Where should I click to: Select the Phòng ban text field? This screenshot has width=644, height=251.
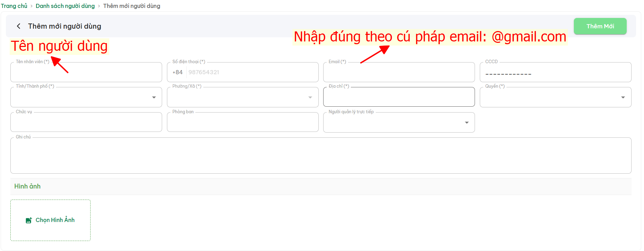(242, 123)
